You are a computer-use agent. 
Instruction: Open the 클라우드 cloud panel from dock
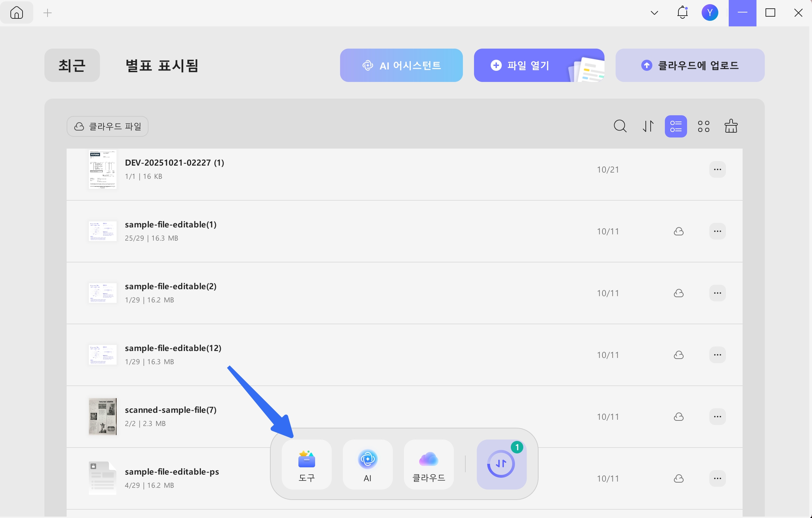coord(429,465)
